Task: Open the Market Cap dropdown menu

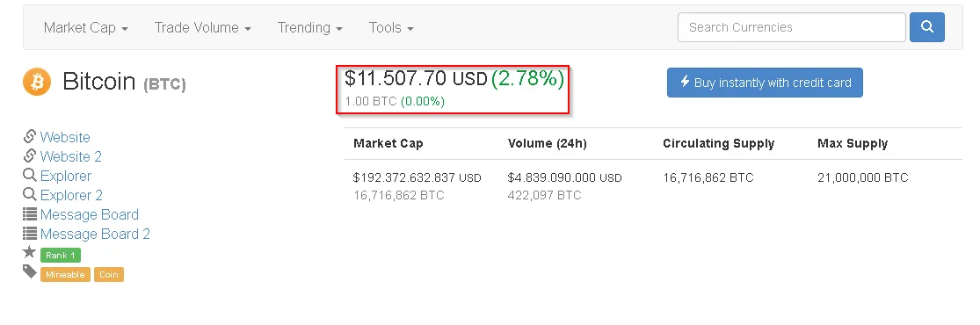Action: click(85, 27)
